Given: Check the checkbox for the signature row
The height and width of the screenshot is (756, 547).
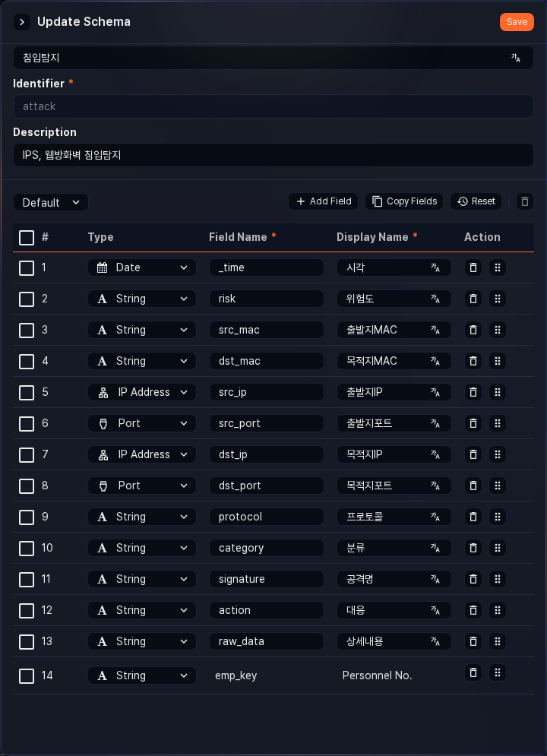Looking at the screenshot, I should pos(26,579).
